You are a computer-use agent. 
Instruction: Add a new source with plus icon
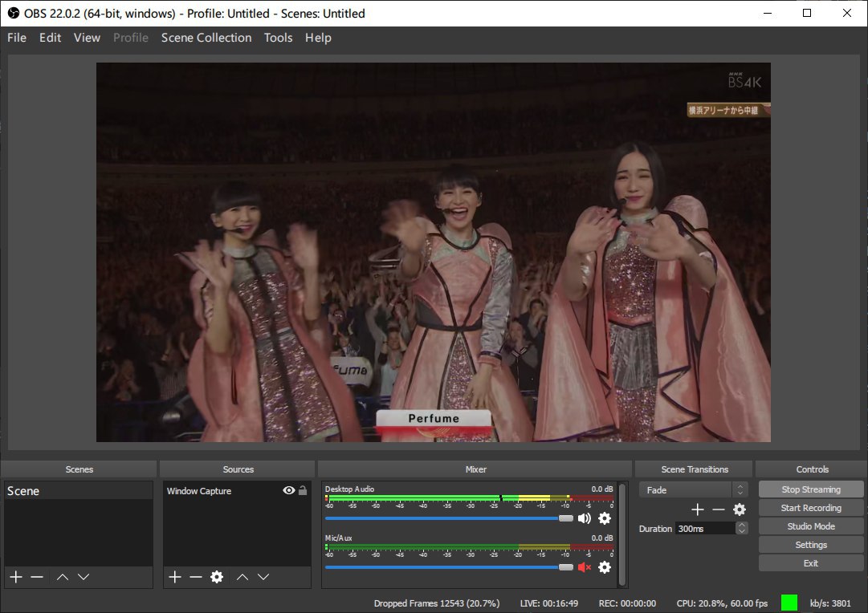175,577
